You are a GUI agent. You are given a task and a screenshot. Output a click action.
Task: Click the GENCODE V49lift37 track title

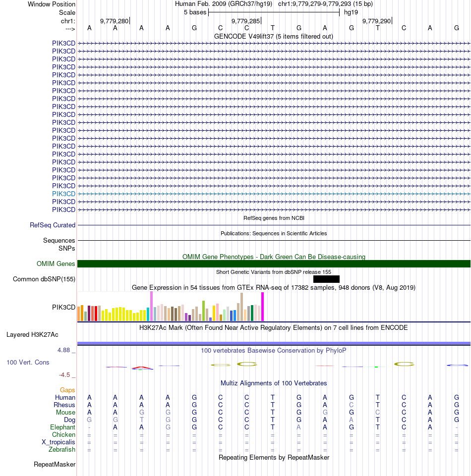(274, 37)
